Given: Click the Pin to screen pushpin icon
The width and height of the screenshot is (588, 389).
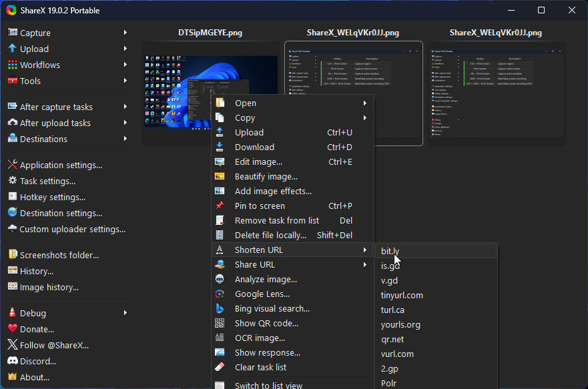Looking at the screenshot, I should [220, 206].
